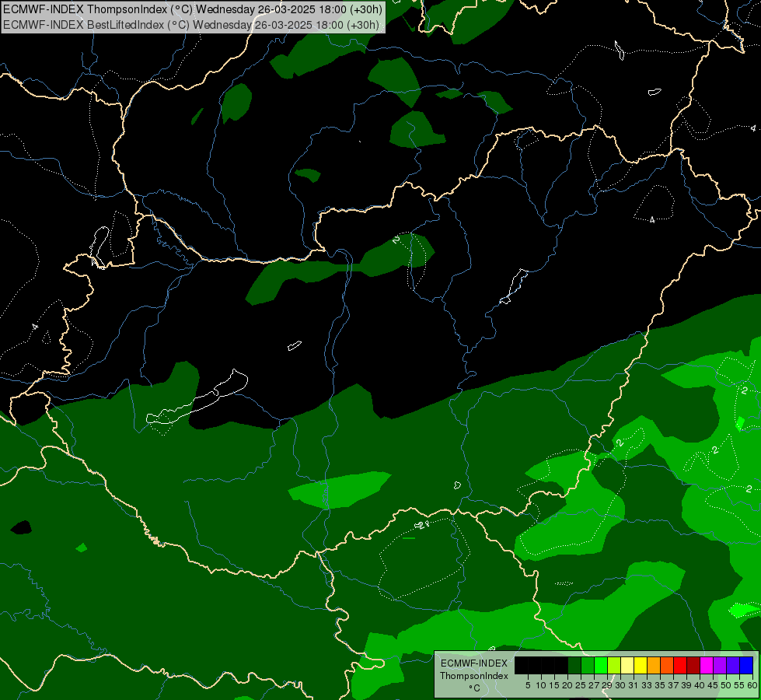
Task: Click the blue 55–60 legend swatch
Action: (746, 665)
